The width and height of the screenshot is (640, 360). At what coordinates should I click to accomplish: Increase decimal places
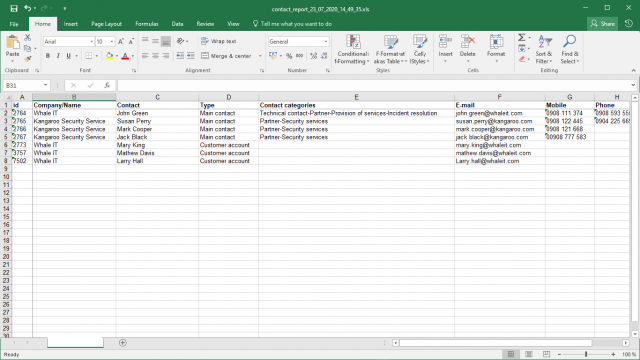pos(313,56)
